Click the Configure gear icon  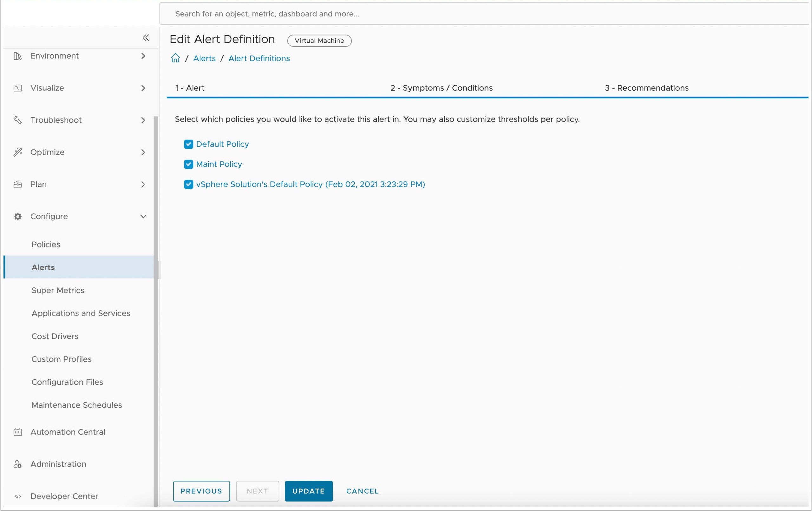[x=17, y=216]
